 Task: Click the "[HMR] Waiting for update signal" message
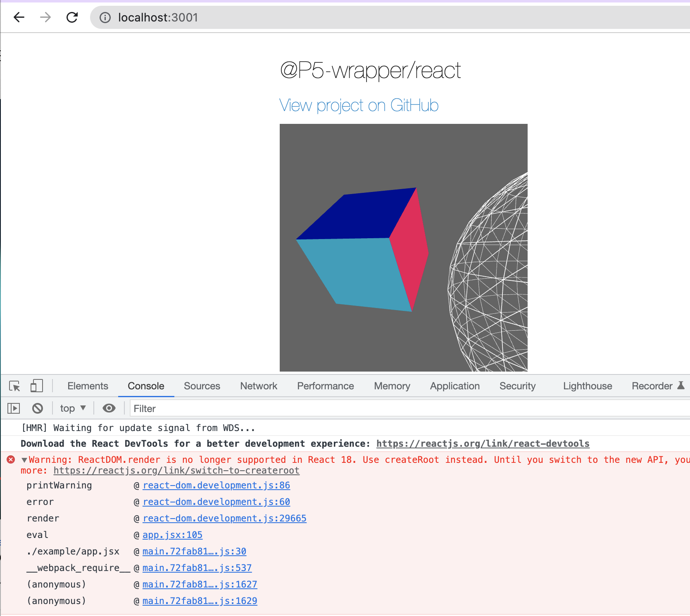138,428
